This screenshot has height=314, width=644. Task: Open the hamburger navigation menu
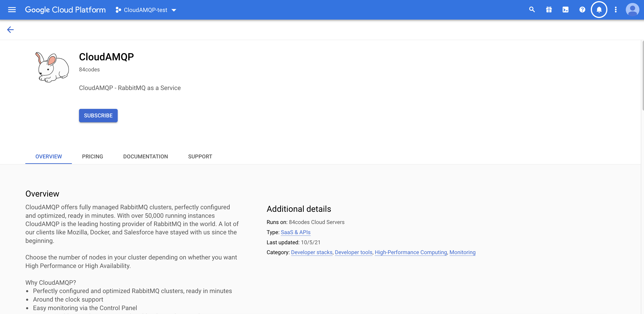tap(12, 10)
